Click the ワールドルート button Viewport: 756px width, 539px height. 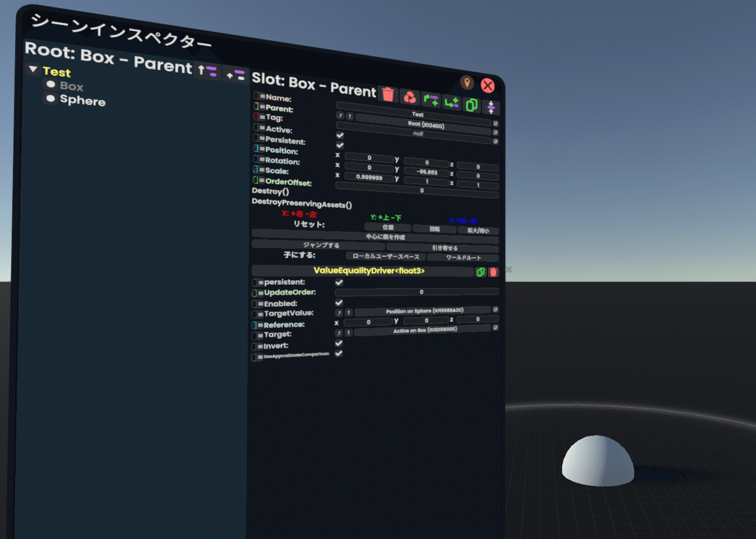pyautogui.click(x=463, y=258)
